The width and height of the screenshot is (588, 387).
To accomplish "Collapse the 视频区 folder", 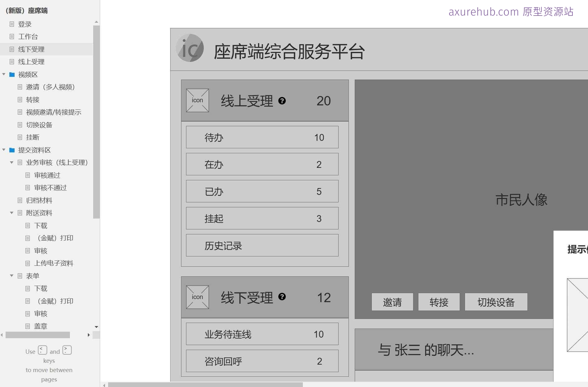I will [4, 75].
